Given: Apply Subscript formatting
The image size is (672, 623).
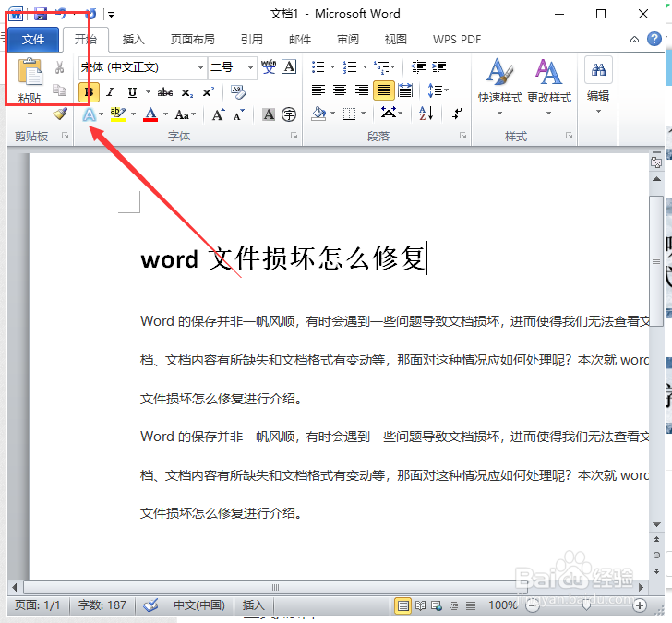Looking at the screenshot, I should 187,92.
